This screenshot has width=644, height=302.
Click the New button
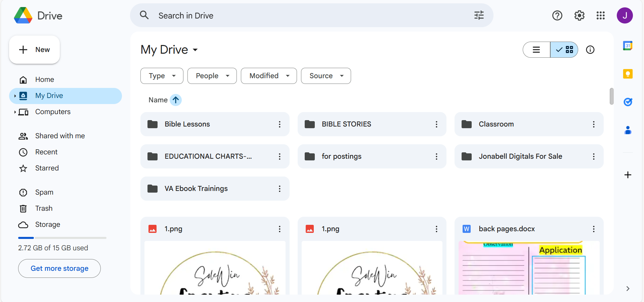[x=34, y=50]
